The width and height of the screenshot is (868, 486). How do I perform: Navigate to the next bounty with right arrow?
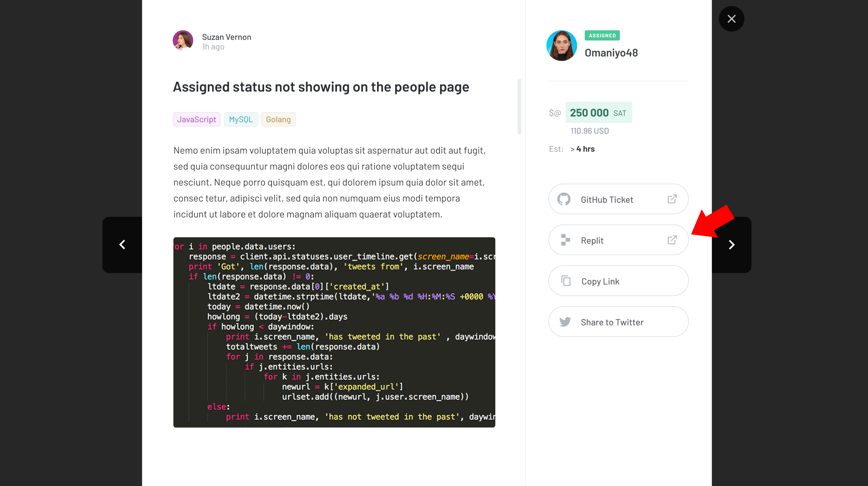[x=731, y=244]
